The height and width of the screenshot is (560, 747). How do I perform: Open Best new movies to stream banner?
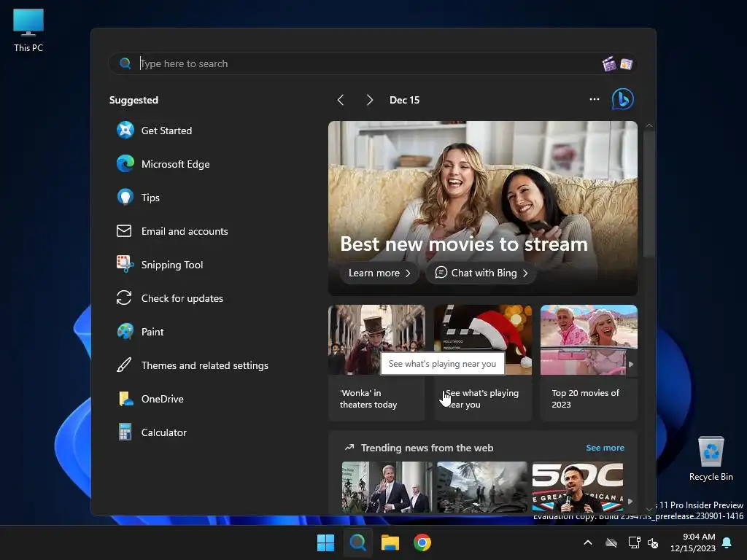click(483, 208)
